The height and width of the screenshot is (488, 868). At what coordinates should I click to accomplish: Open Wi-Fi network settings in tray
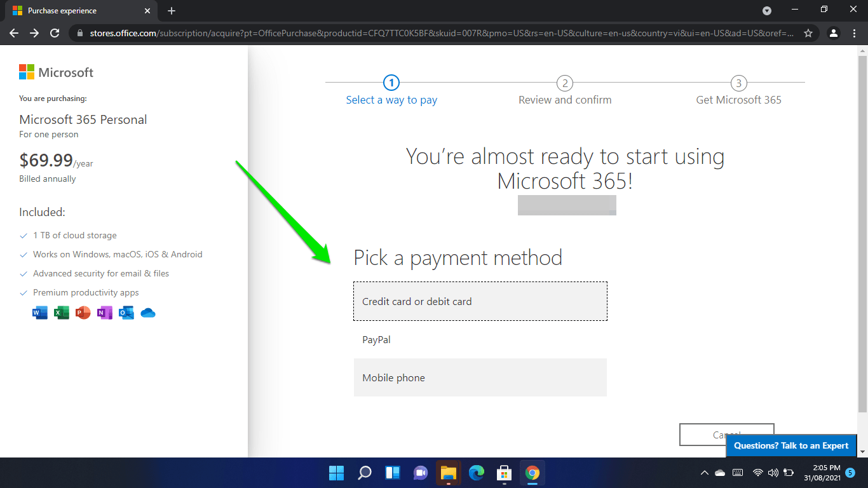[758, 473]
